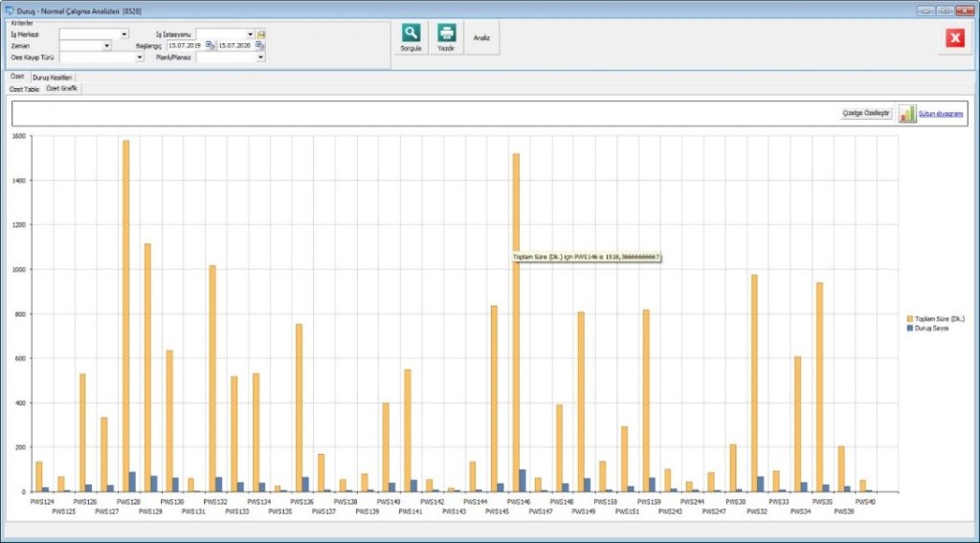This screenshot has width=980, height=543.
Task: Open the lookup icon beside İş İstasyonu
Action: click(x=260, y=34)
